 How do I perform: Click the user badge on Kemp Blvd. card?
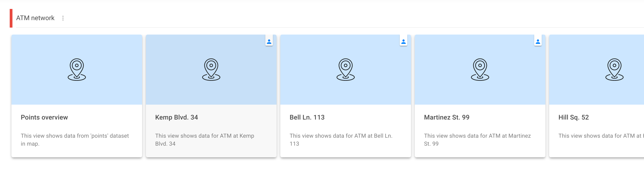point(269,42)
